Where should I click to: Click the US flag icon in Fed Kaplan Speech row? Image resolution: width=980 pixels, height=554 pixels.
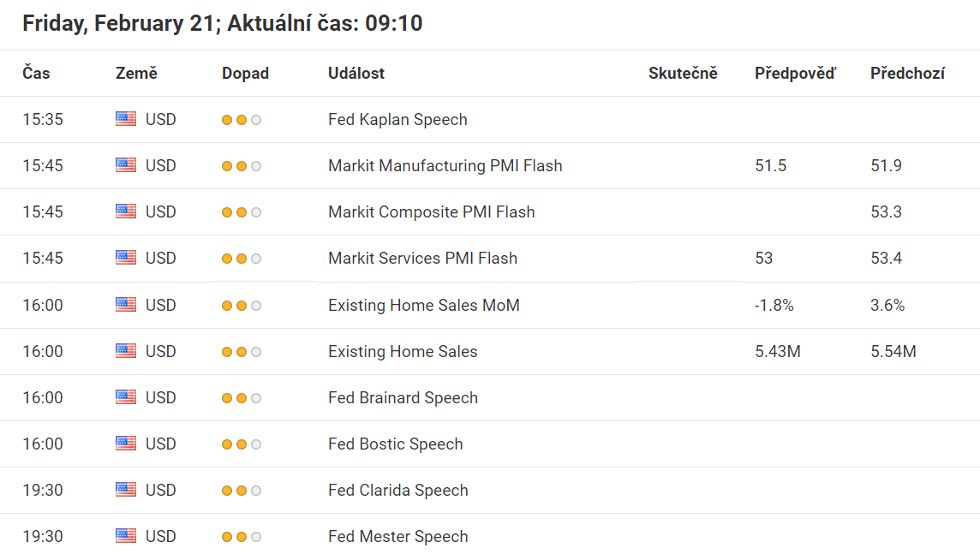pos(126,119)
